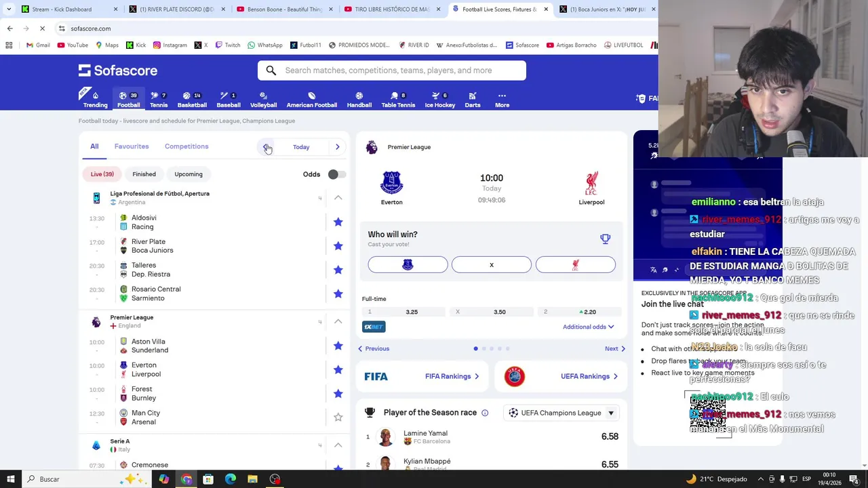The width and height of the screenshot is (868, 488).
Task: Go to previous day arrow
Action: click(266, 147)
